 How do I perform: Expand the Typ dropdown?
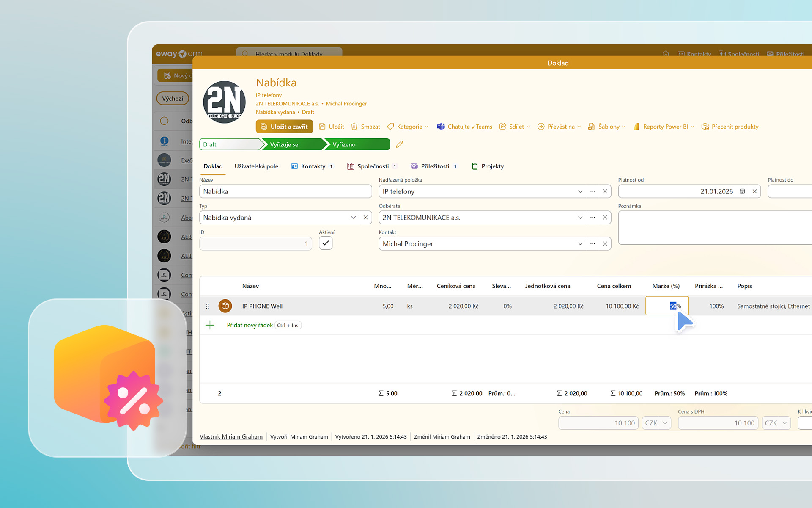point(353,218)
